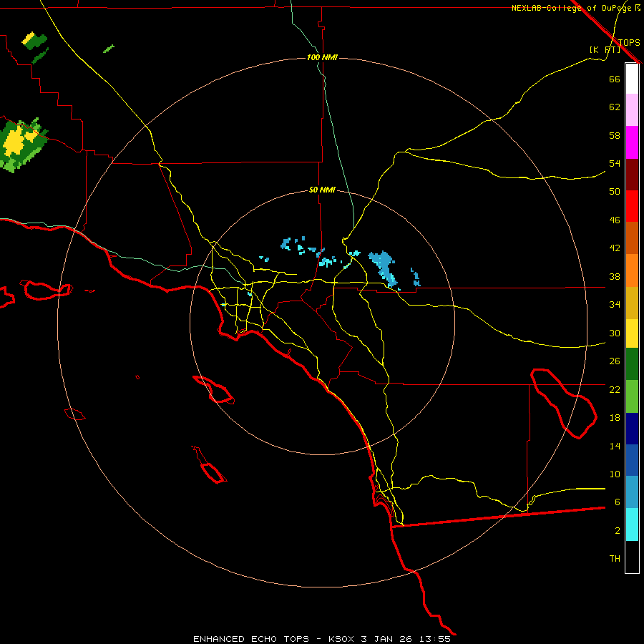Viewport: 644px width, 644px height.
Task: Click the legend value 46
Action: click(x=615, y=220)
